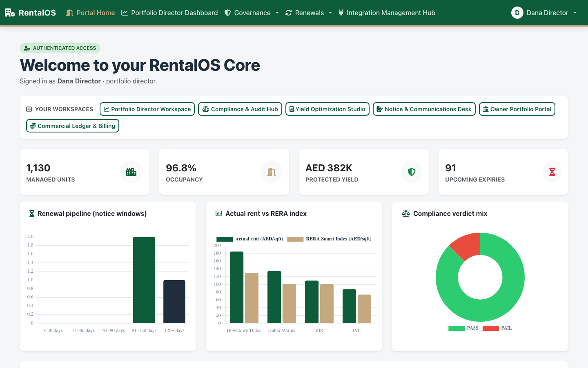
Task: Click the 120+ days dark bar
Action: click(x=174, y=301)
